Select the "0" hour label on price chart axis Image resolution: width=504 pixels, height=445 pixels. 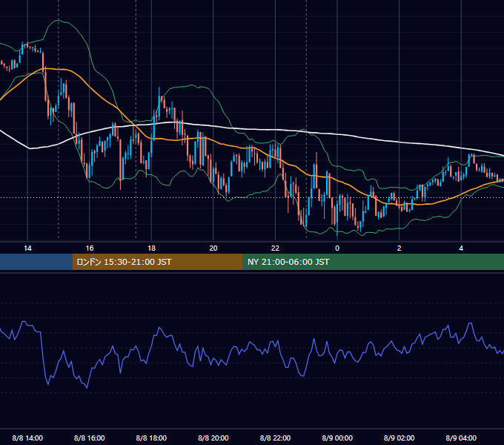coord(337,248)
